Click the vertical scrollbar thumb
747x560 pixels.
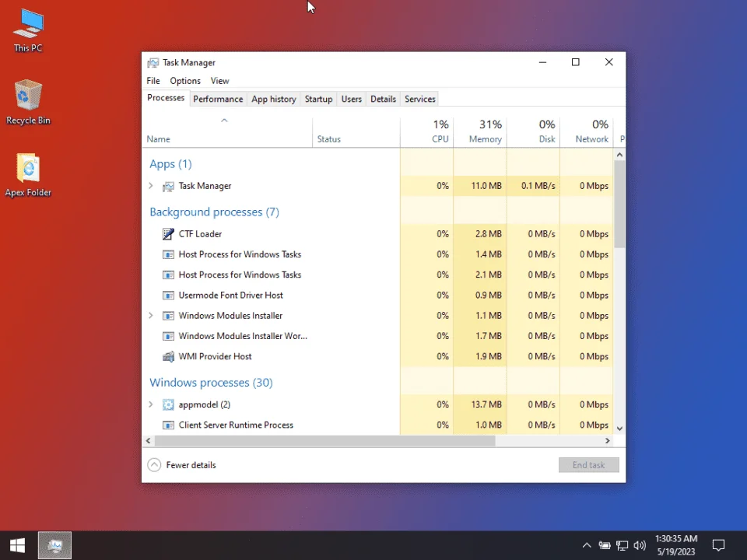[x=619, y=204]
